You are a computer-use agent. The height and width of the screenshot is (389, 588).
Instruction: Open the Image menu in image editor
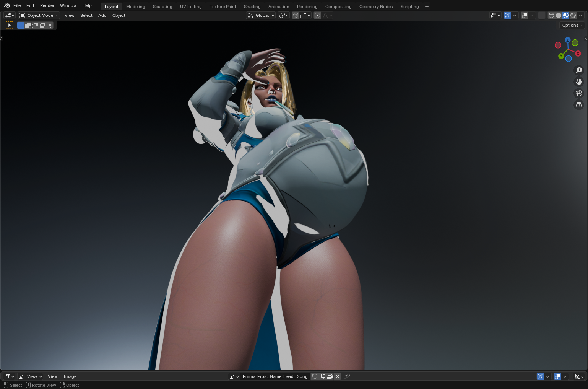point(70,376)
